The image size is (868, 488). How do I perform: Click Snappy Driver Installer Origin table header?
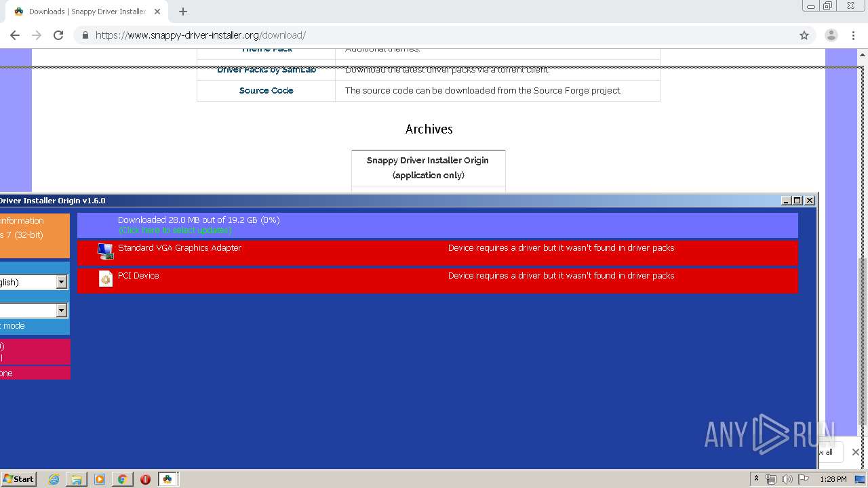(x=428, y=167)
